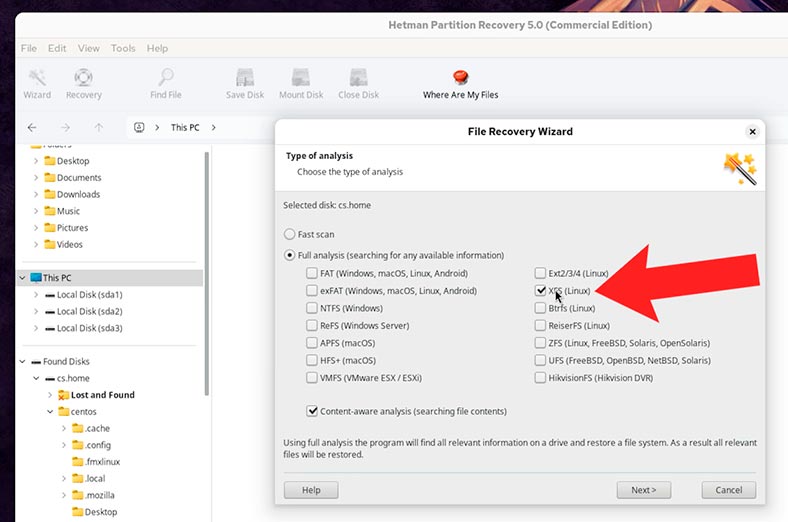Expand the Documents folder chevron
The height and width of the screenshot is (522, 788).
[x=36, y=177]
